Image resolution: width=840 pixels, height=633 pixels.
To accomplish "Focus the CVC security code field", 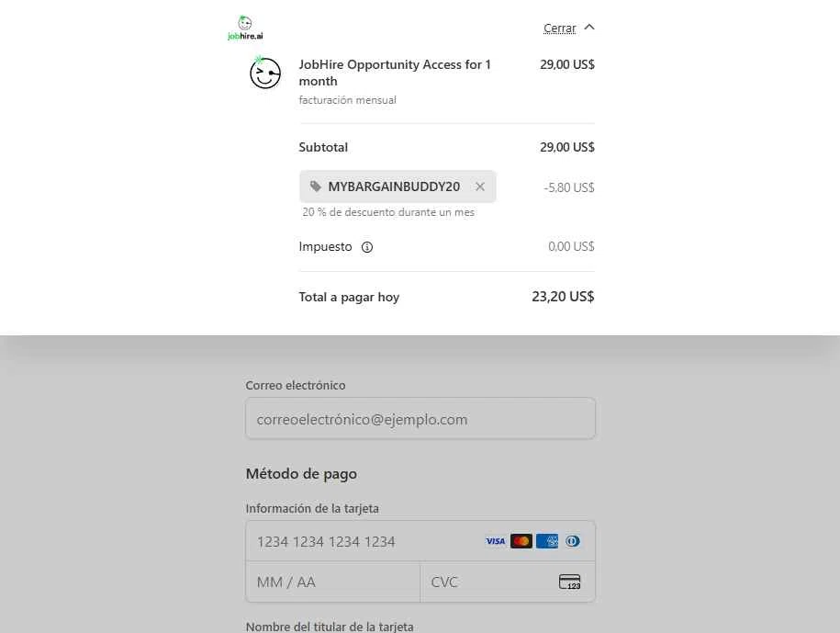I will tap(508, 582).
